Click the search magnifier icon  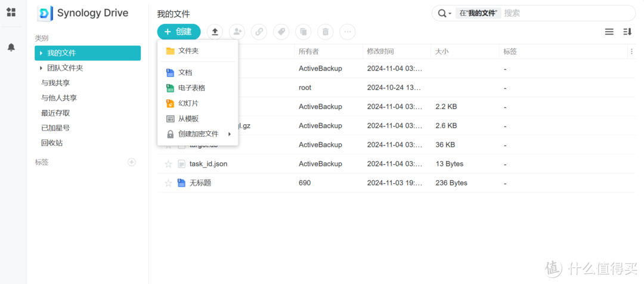tap(442, 13)
